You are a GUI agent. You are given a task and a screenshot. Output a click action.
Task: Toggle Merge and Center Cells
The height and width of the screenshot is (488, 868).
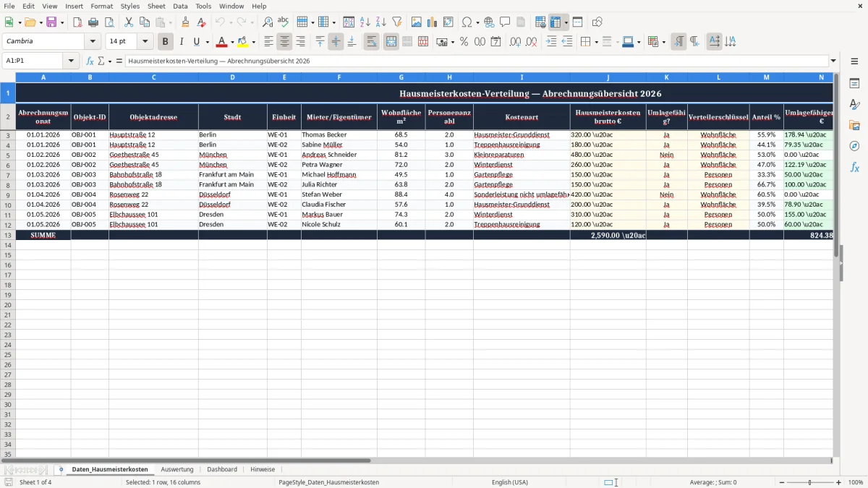tap(391, 42)
